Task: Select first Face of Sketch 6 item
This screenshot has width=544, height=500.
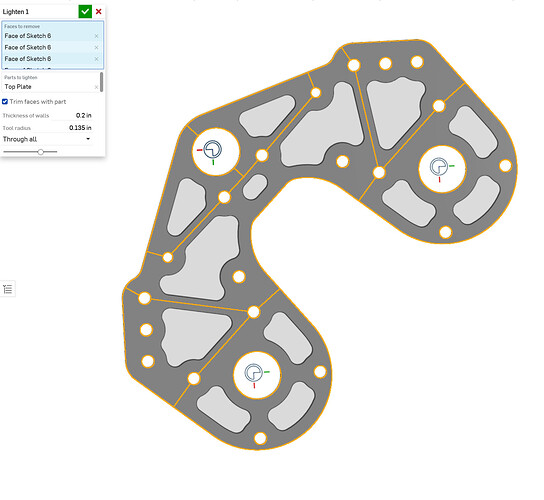Action: click(28, 36)
